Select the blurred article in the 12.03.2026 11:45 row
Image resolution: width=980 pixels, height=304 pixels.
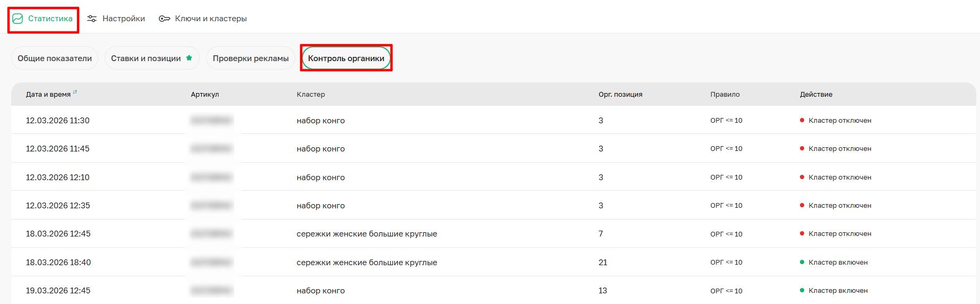(211, 149)
